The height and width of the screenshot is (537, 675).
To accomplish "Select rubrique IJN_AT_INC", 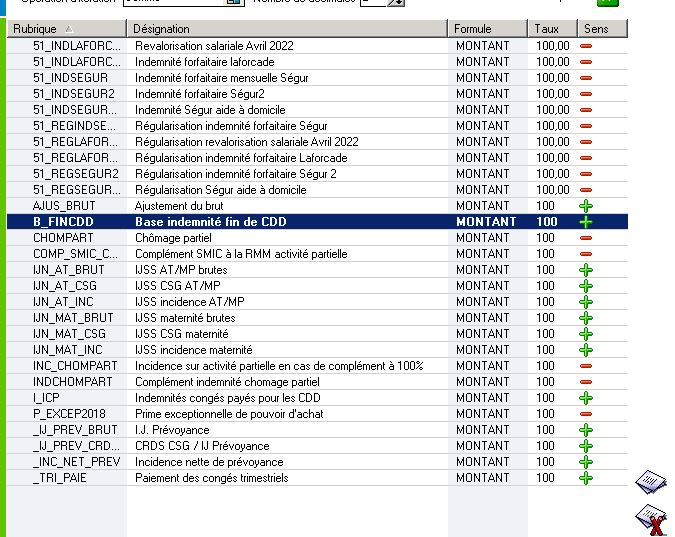I will (63, 302).
